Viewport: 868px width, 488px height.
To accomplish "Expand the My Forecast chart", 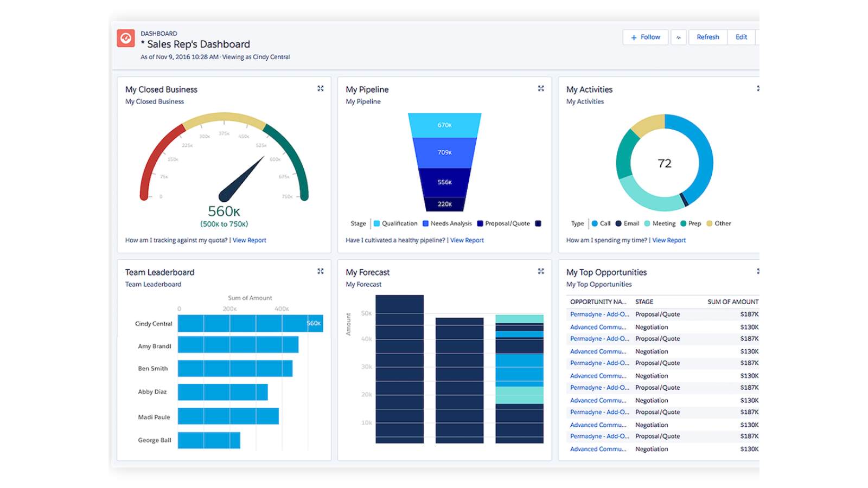I will coord(541,271).
